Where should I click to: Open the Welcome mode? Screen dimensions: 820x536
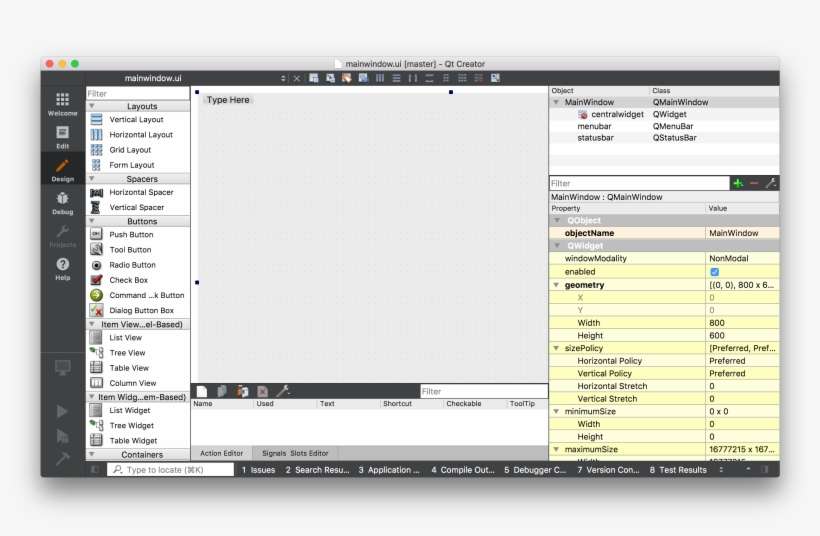(x=62, y=105)
